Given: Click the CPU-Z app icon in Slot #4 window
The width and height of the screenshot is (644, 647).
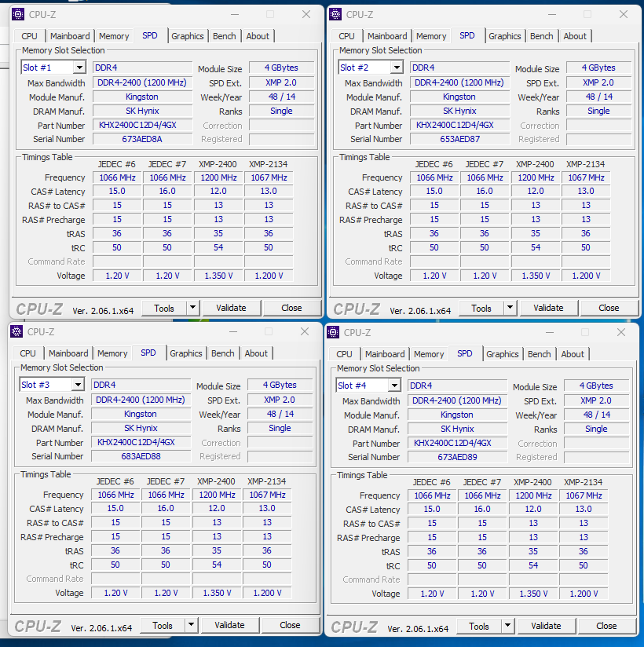Looking at the screenshot, I should pos(333,332).
